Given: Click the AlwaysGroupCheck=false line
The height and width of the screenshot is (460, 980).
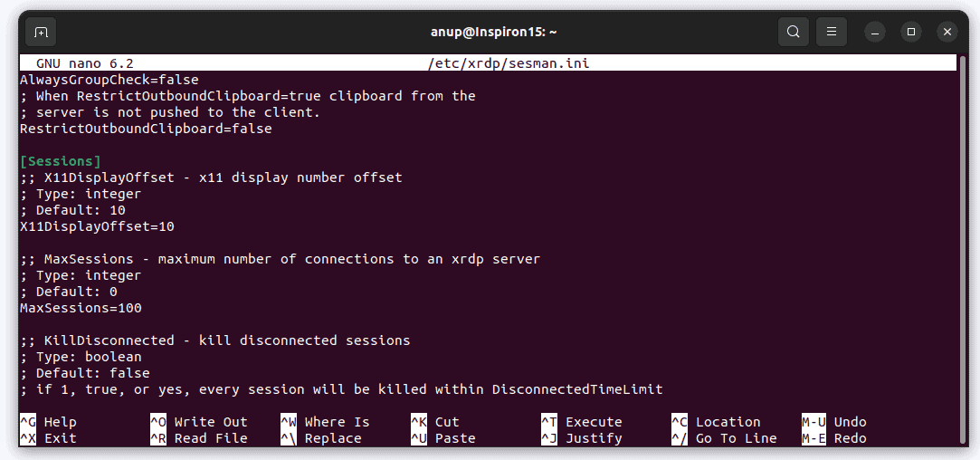Looking at the screenshot, I should (109, 80).
